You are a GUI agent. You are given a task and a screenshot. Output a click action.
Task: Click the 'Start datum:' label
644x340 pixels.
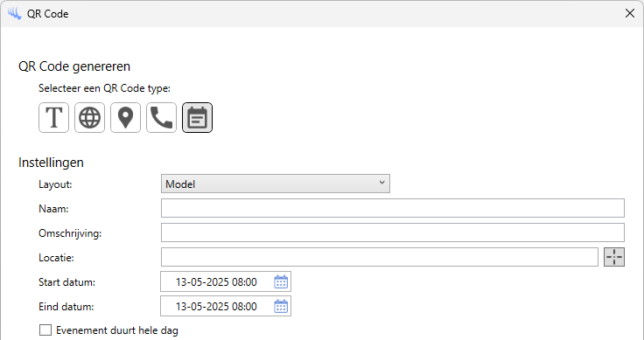click(67, 282)
